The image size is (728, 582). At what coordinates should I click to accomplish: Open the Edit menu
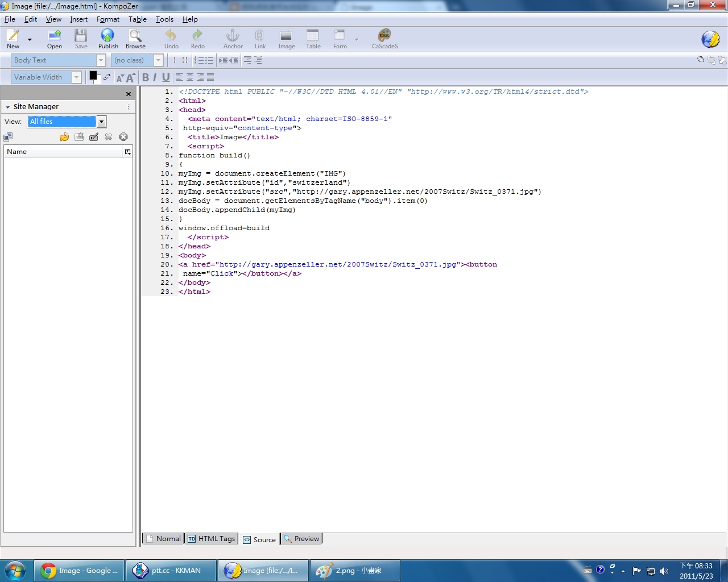point(31,19)
